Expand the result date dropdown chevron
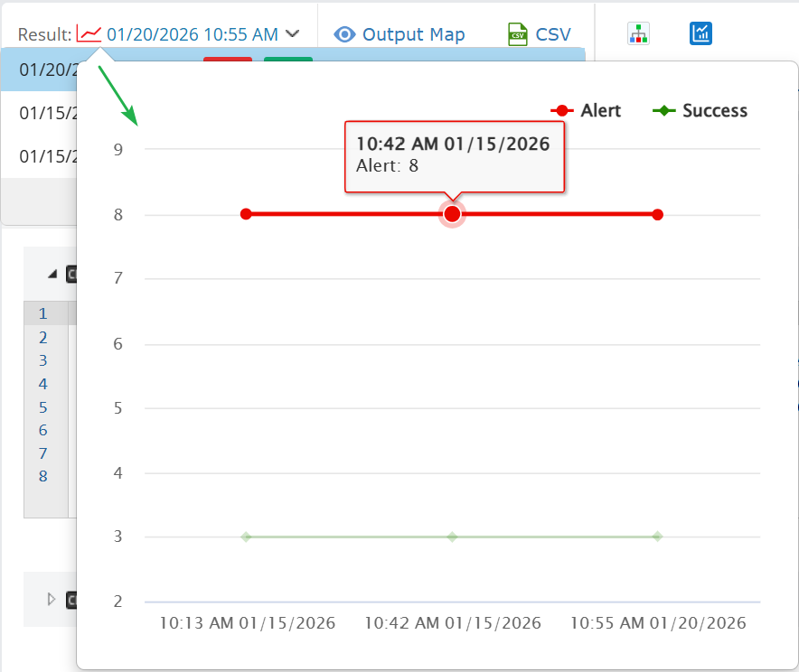Viewport: 799px width, 672px height. pyautogui.click(x=293, y=33)
